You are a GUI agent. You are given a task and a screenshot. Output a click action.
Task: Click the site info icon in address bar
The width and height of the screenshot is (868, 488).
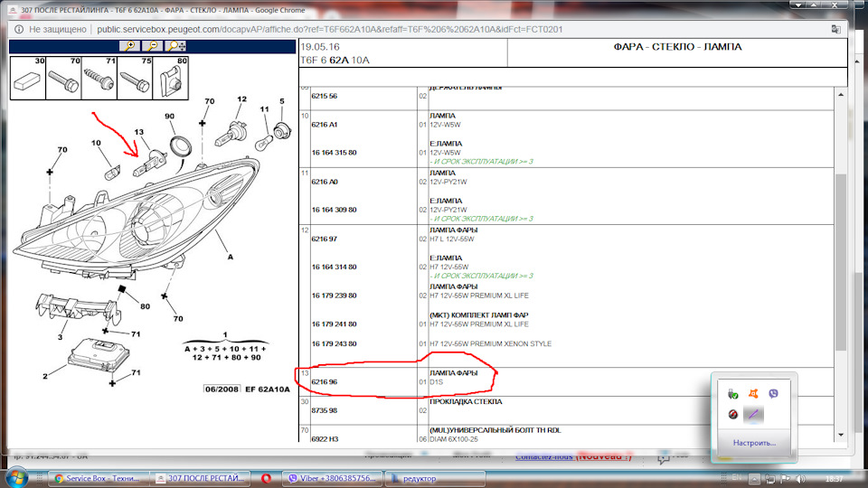tap(19, 29)
